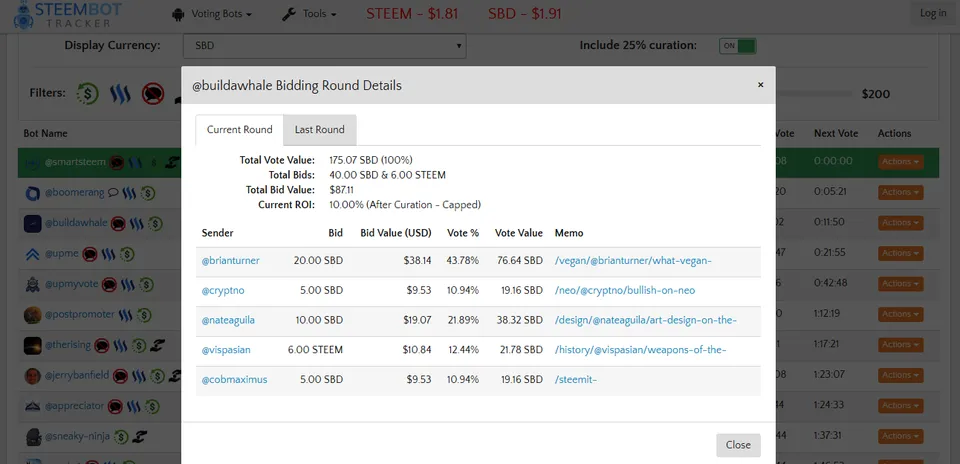Click the refund dollar icon beside @jerrybanfield
The height and width of the screenshot is (464, 960).
(x=157, y=376)
